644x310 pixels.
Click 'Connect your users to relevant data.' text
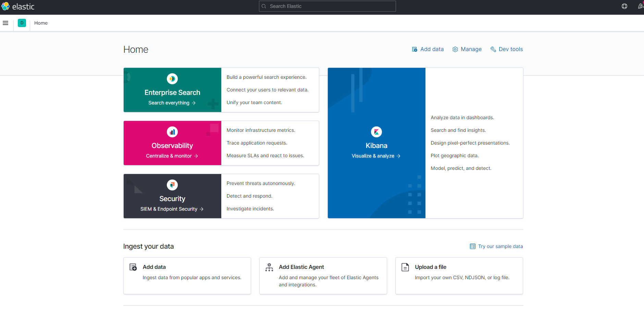pos(268,90)
